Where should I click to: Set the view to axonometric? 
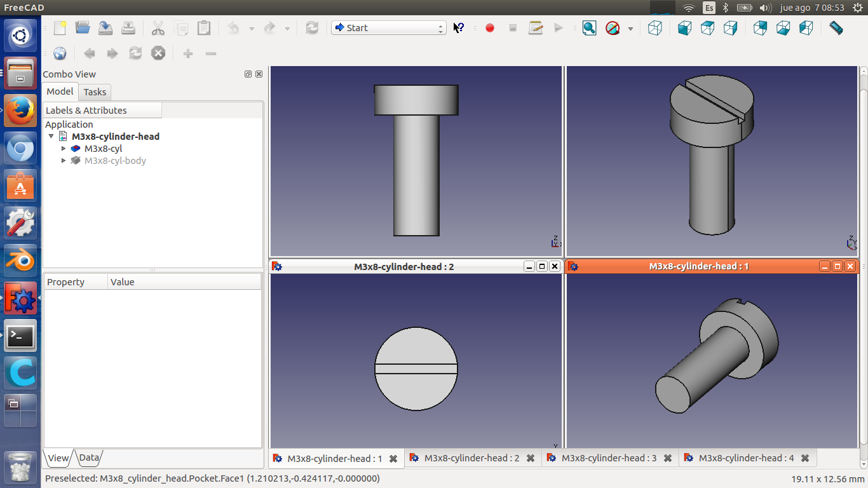(x=654, y=28)
